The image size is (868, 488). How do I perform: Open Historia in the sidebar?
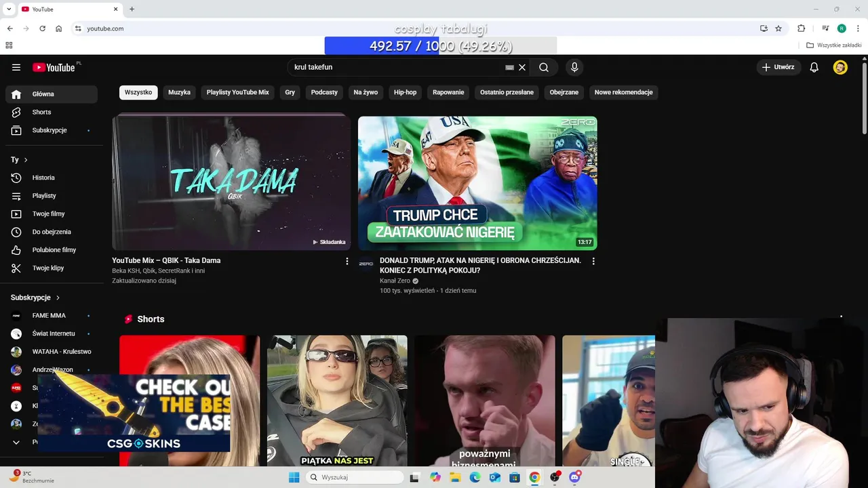(x=52, y=178)
